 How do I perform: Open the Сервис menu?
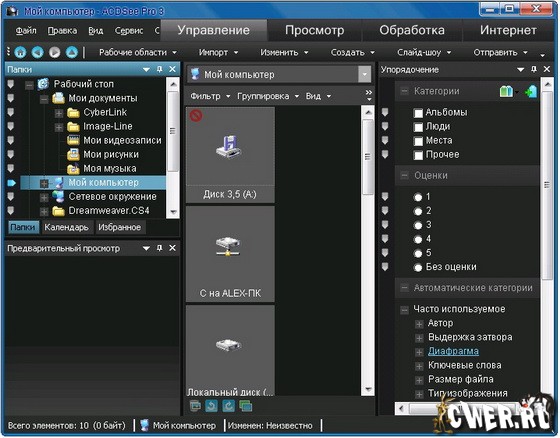tap(129, 31)
